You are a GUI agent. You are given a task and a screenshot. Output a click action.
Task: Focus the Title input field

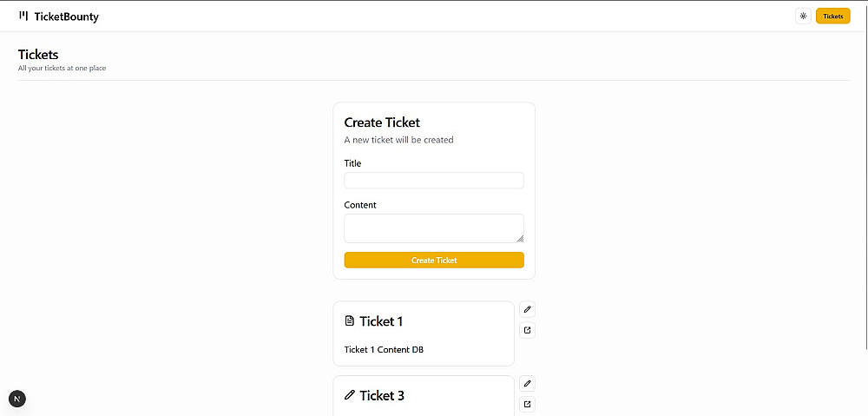pos(434,181)
